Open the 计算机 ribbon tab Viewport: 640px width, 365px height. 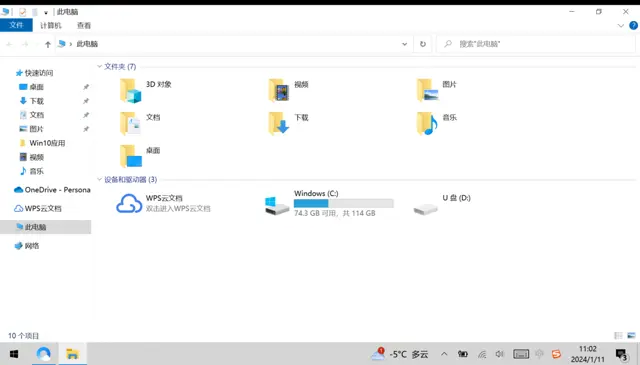click(x=51, y=25)
